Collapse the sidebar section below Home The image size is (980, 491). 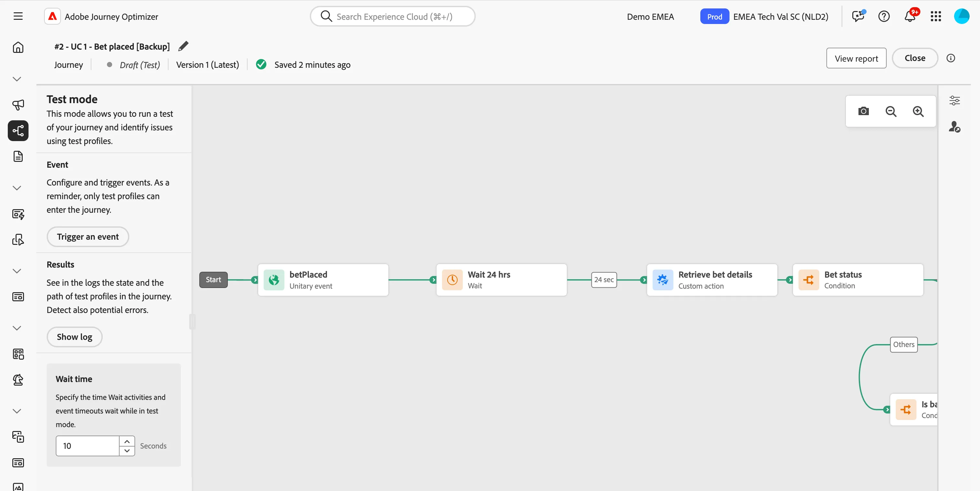point(17,79)
